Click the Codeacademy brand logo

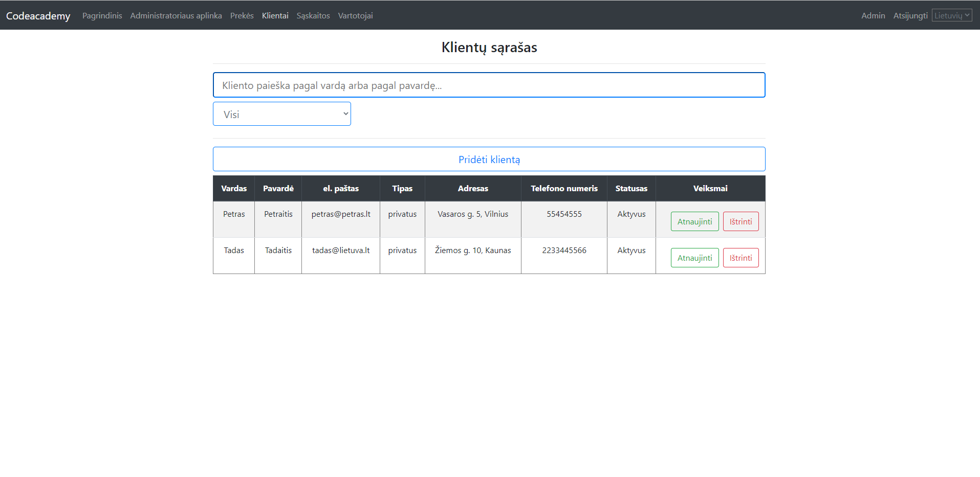[x=38, y=15]
